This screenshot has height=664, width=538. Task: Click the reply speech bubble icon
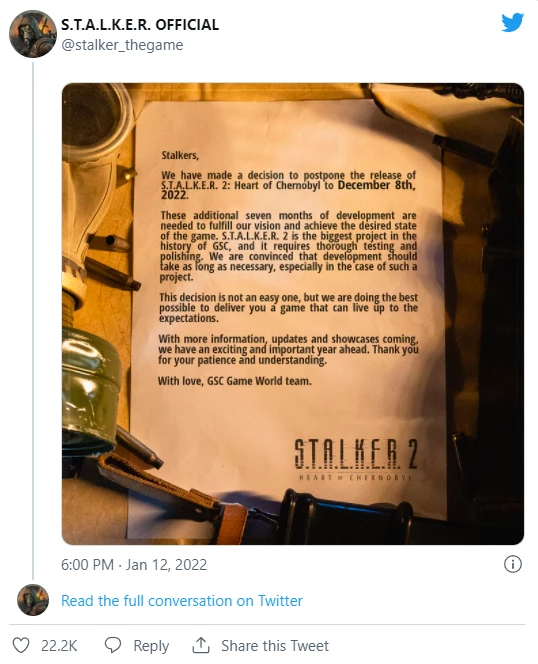[x=113, y=645]
